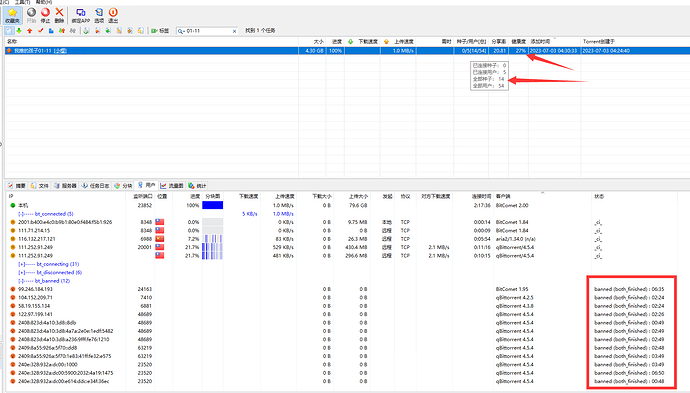The width and height of the screenshot is (690, 393).
Task: Clear the 01-11 search with X button
Action: coord(234,31)
